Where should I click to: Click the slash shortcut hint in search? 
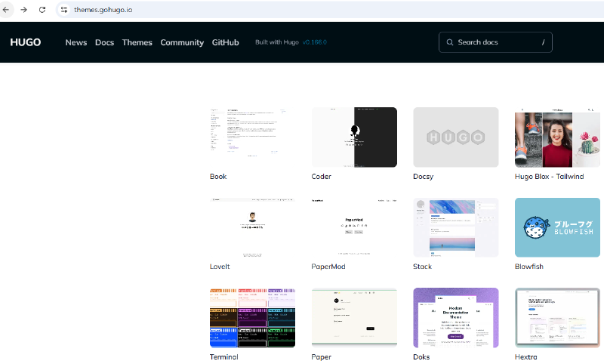tap(543, 42)
